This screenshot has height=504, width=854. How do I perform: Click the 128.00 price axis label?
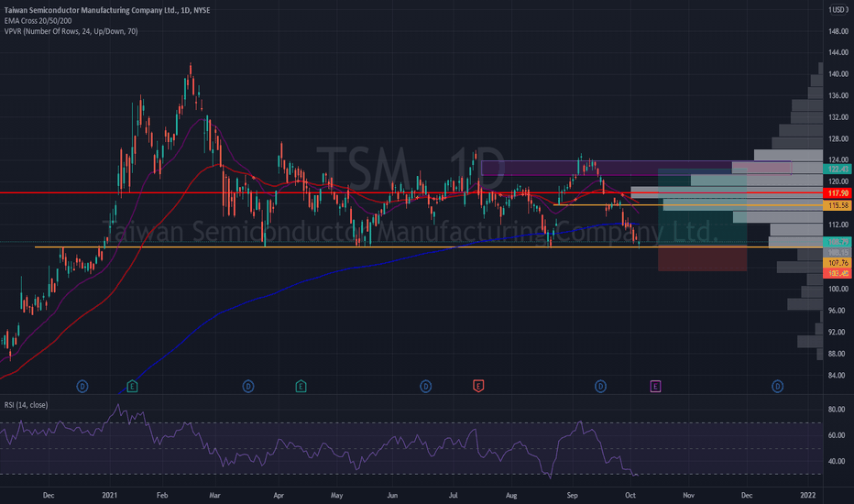click(x=838, y=139)
